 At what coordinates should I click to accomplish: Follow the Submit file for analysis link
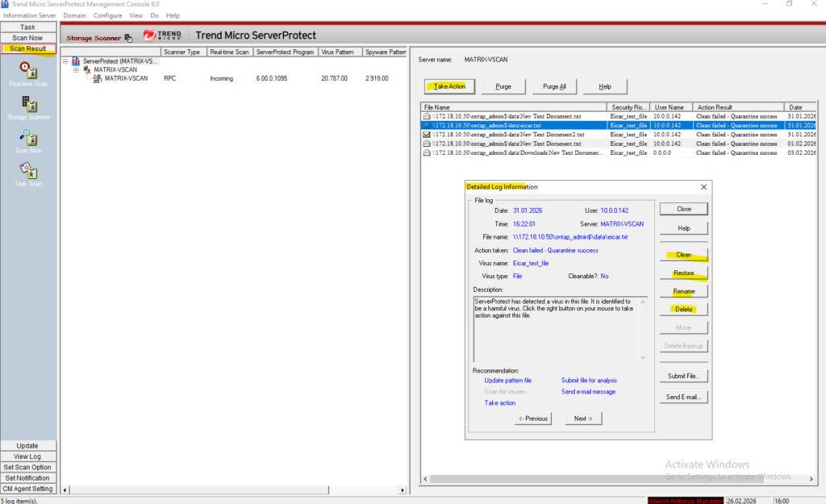click(590, 381)
